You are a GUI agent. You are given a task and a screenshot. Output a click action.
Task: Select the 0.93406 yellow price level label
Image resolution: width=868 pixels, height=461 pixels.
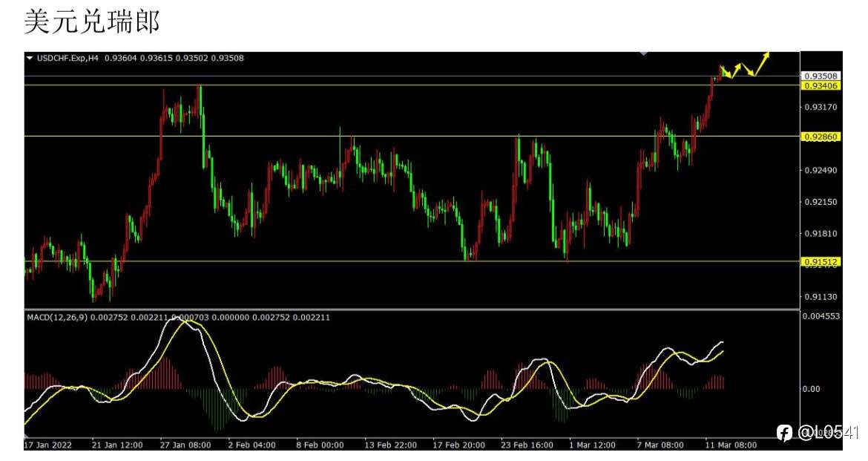[x=821, y=86]
